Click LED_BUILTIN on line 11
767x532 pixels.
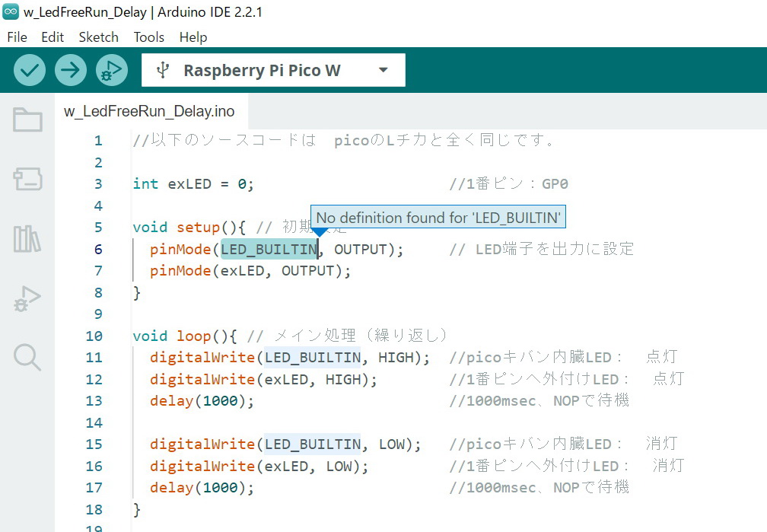point(313,357)
